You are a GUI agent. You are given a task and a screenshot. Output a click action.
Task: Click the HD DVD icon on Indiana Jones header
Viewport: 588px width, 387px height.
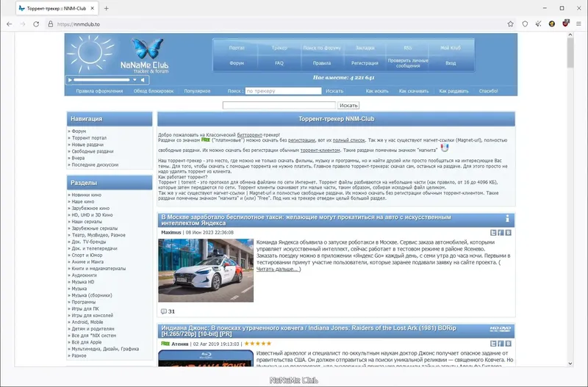pos(501,329)
